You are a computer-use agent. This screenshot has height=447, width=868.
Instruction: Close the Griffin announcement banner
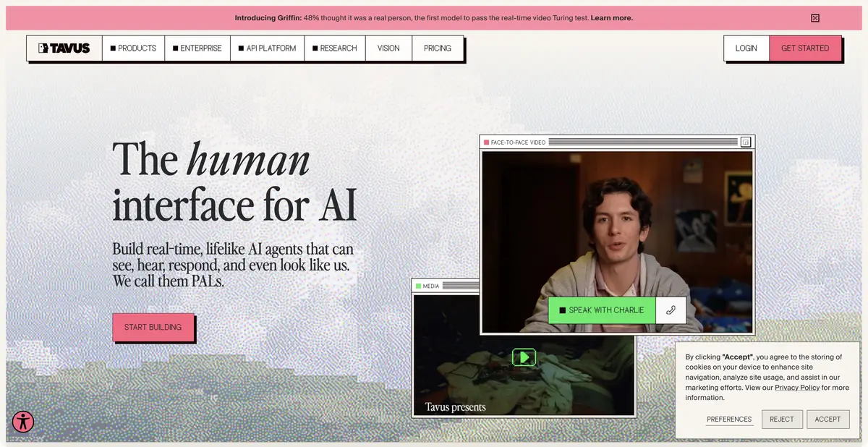[815, 18]
